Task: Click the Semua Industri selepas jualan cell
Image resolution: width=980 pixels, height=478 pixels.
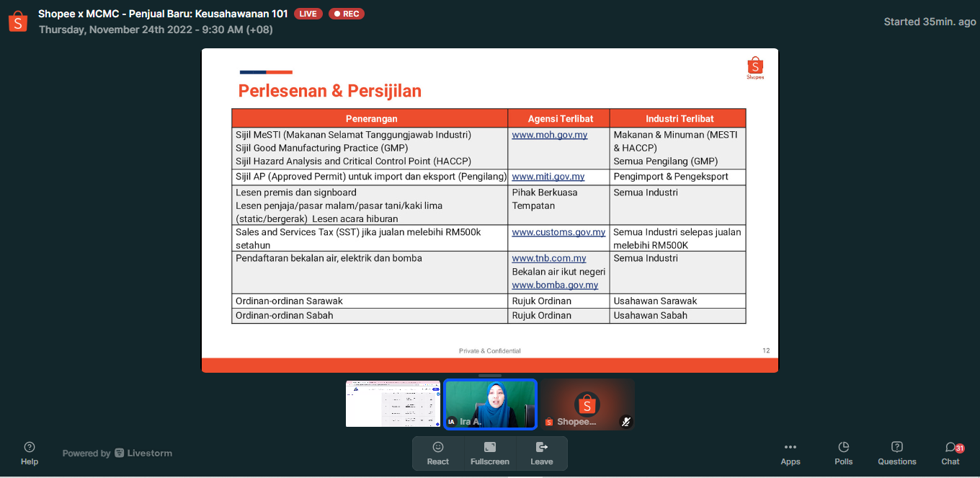Action: 677,239
